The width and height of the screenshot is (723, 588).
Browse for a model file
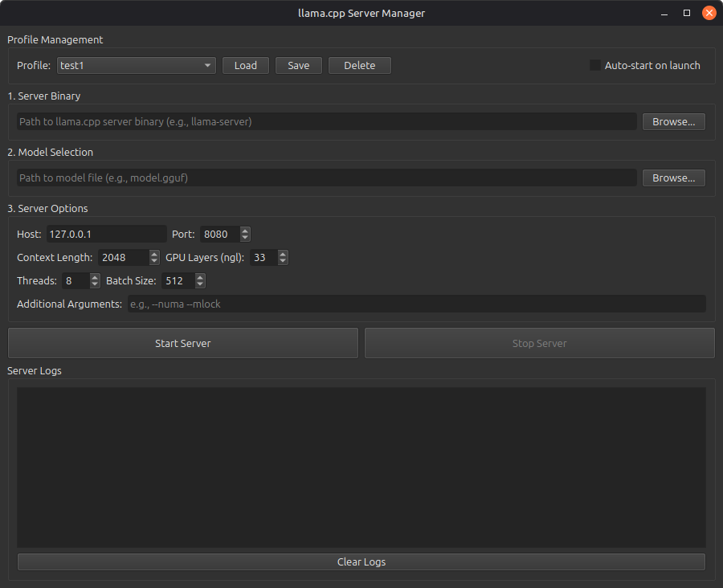point(673,178)
